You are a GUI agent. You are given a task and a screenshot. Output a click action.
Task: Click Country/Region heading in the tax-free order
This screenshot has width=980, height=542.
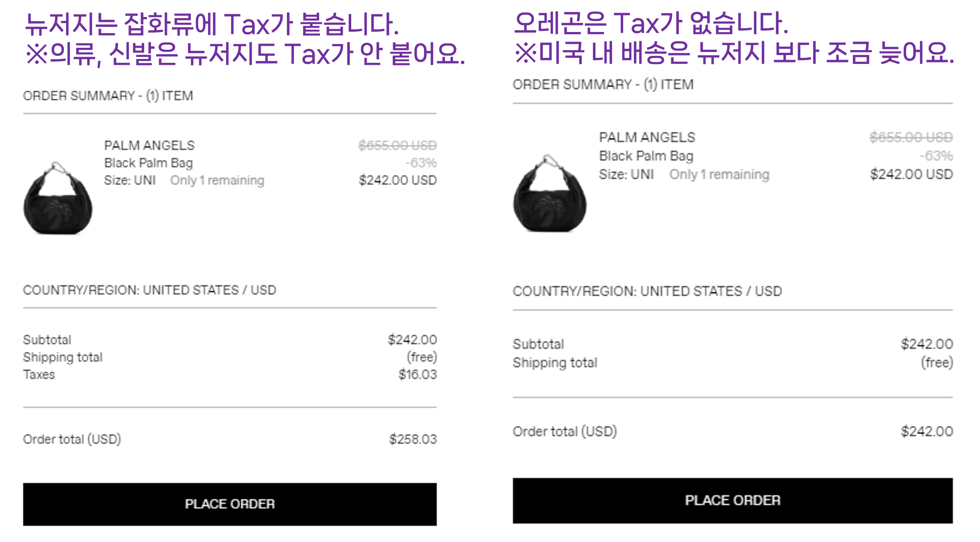coord(647,291)
